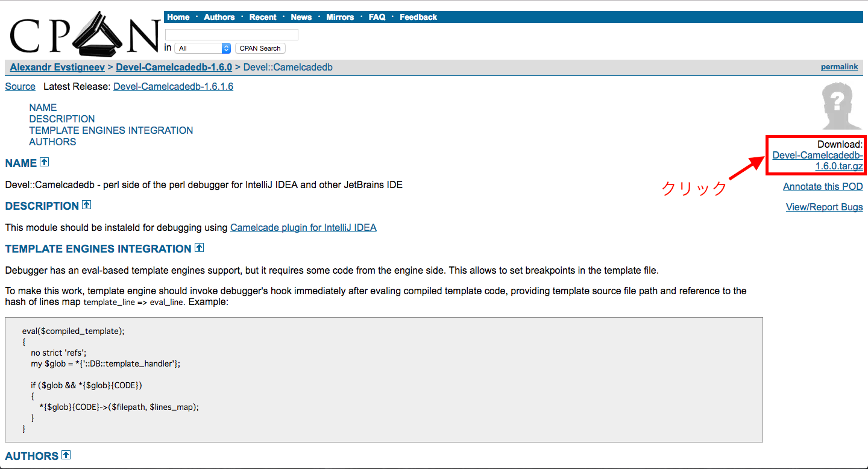Jump to top via NAME heading arrow icon

[44, 162]
